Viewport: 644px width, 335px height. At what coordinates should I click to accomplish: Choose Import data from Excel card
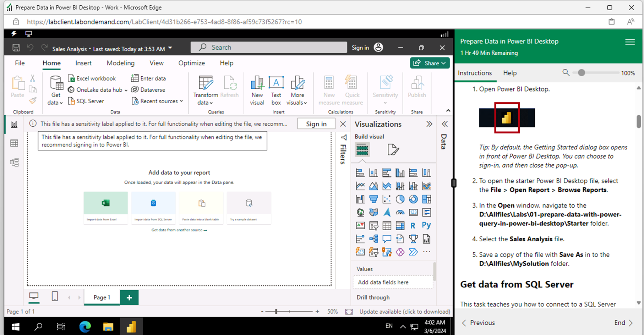tap(105, 208)
